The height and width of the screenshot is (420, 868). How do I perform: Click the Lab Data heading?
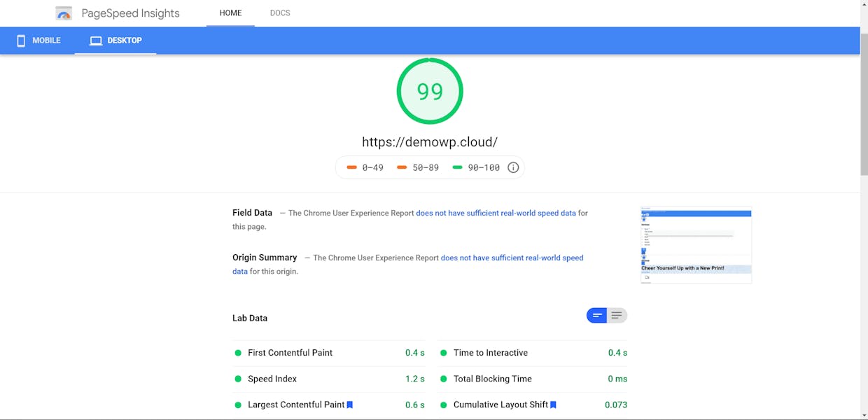coord(250,318)
